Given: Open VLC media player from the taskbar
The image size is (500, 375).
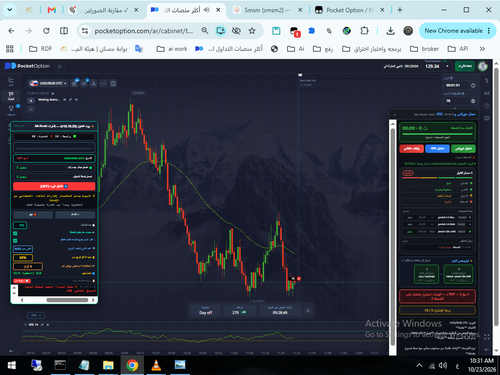Looking at the screenshot, I should coord(156,365).
